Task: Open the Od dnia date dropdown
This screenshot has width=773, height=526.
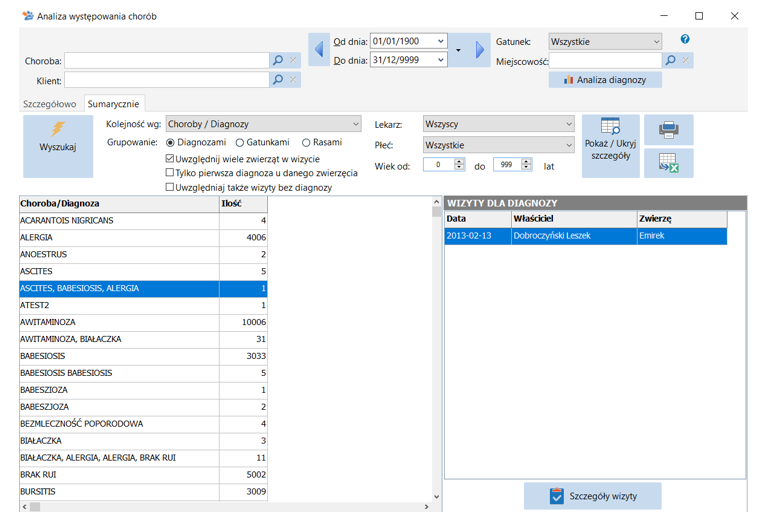Action: (x=441, y=41)
